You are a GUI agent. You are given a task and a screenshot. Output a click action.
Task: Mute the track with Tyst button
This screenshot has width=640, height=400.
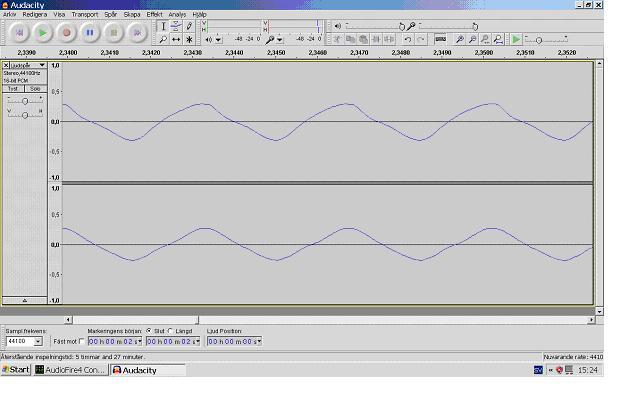(14, 89)
